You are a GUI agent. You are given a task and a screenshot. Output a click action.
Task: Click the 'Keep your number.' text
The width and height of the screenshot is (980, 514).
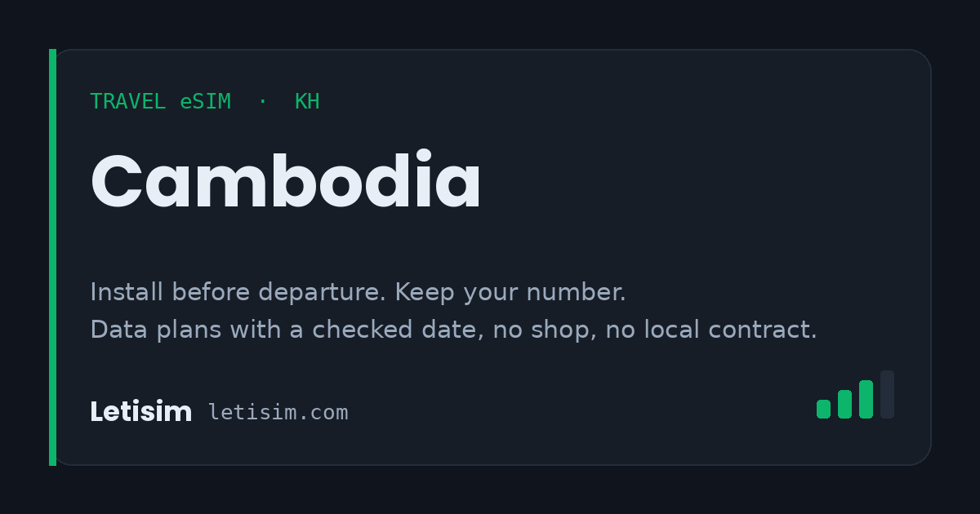510,292
